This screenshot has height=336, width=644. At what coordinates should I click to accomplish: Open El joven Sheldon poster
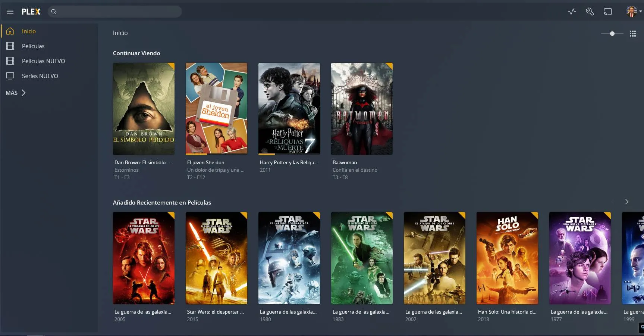tap(216, 109)
